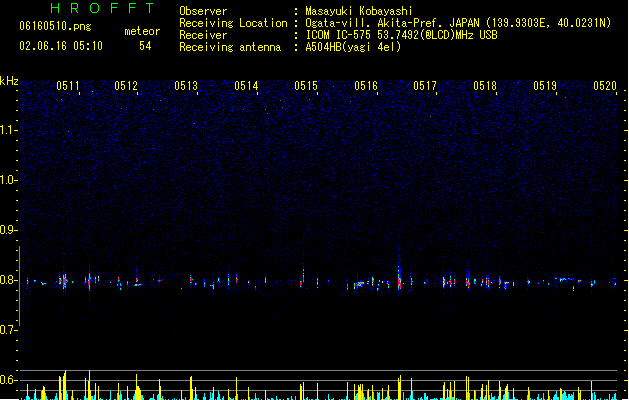Select the filename 06160510.png
Image resolution: width=629 pixels, height=400 pixels.
click(x=55, y=26)
